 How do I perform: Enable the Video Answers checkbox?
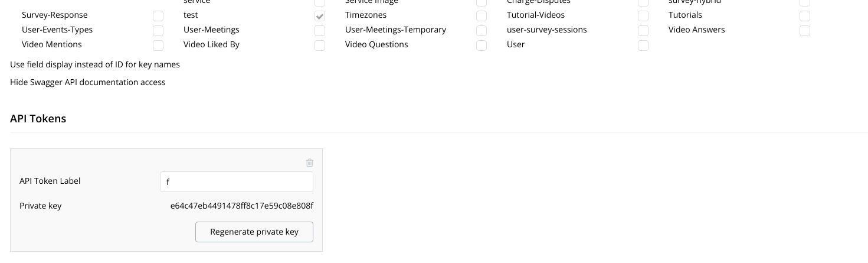coord(805,31)
